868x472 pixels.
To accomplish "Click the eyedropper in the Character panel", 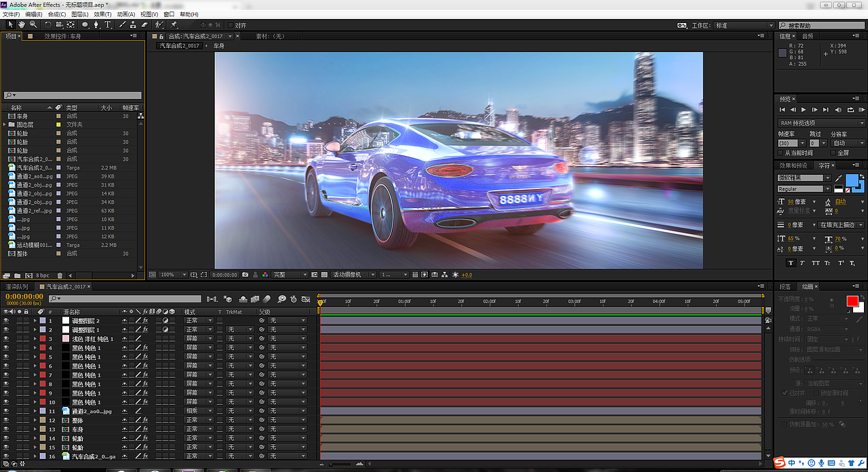I will coord(837,178).
